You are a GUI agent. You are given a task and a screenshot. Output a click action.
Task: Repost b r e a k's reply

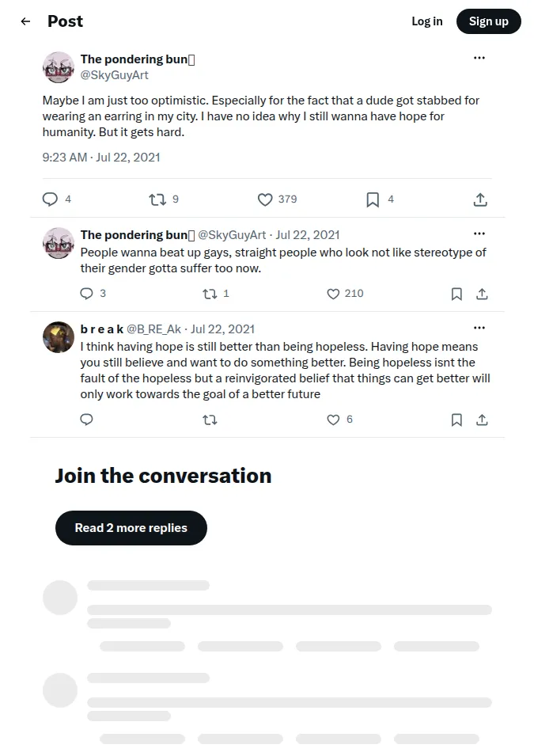[210, 420]
